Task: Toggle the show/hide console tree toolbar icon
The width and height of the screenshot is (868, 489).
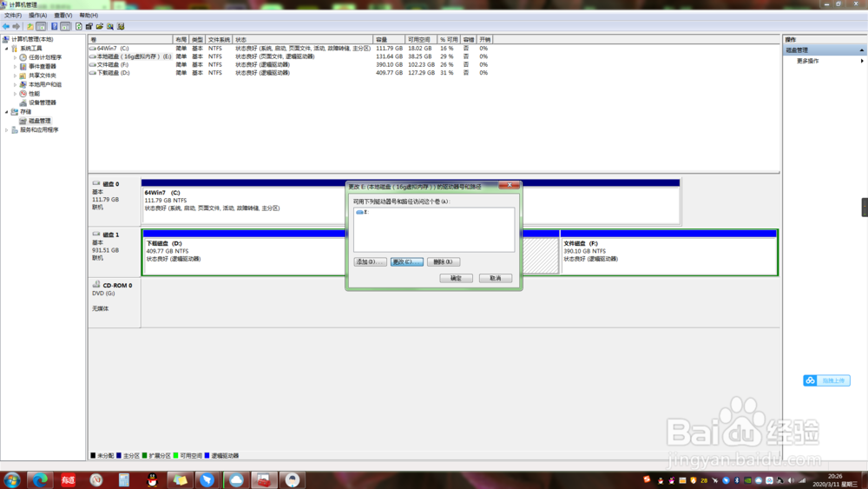Action: [x=41, y=27]
